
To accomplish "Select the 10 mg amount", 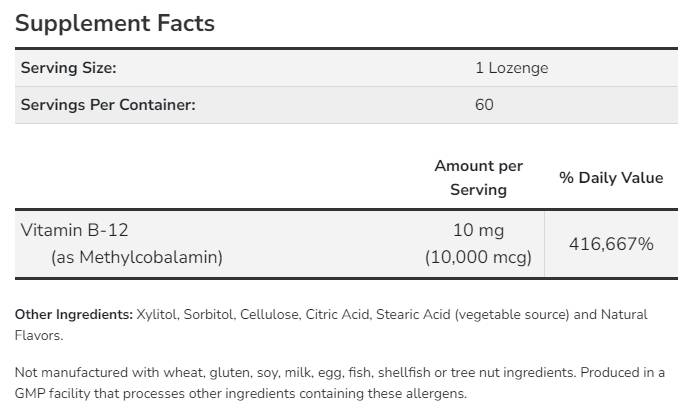I will [478, 230].
